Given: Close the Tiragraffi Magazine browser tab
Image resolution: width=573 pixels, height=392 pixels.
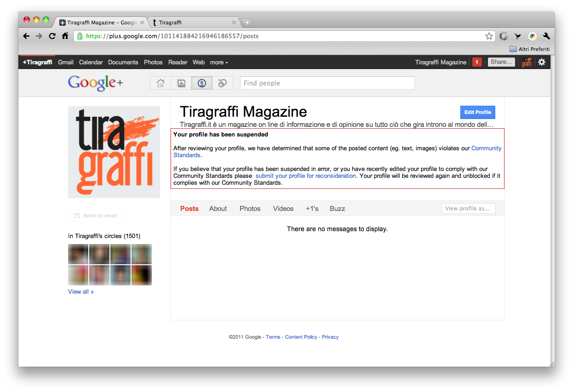Looking at the screenshot, I should (x=142, y=22).
